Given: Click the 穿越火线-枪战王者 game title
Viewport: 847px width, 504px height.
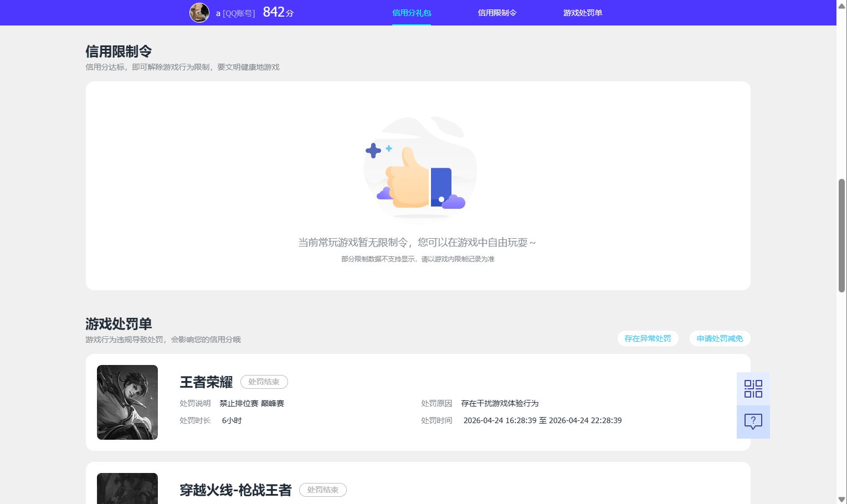Looking at the screenshot, I should [235, 490].
